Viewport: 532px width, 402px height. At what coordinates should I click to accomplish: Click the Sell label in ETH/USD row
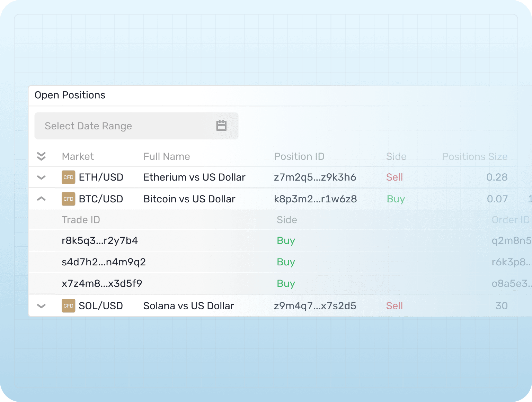click(394, 177)
